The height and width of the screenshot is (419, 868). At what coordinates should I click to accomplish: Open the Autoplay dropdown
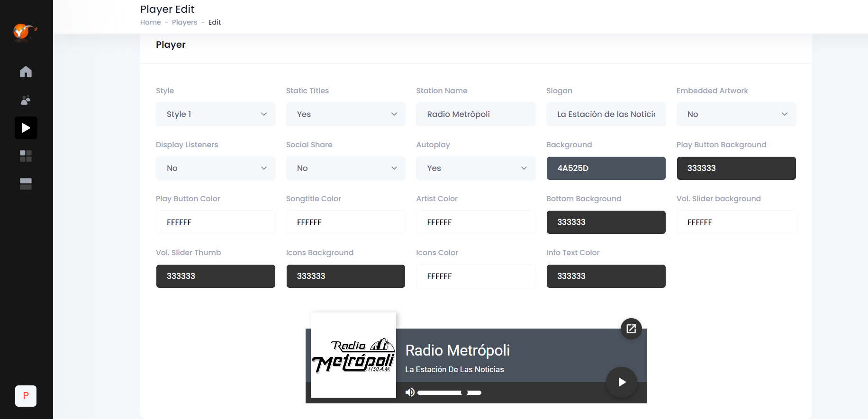click(476, 168)
